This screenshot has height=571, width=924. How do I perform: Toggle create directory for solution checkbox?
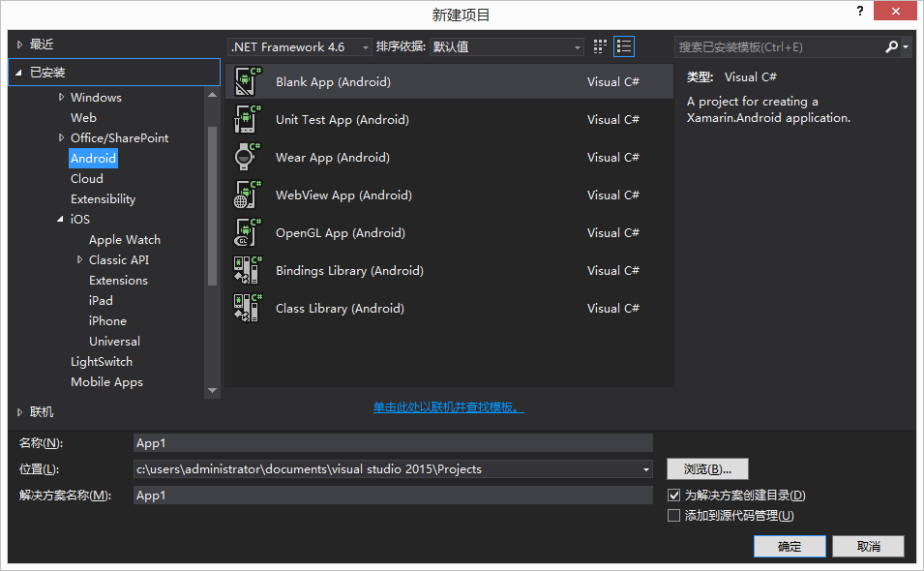tap(673, 495)
